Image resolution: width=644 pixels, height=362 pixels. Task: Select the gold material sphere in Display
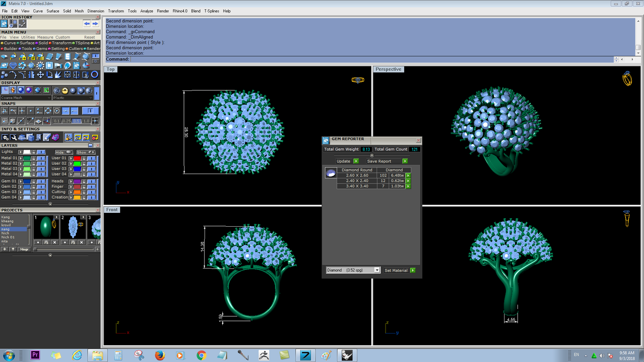click(65, 91)
